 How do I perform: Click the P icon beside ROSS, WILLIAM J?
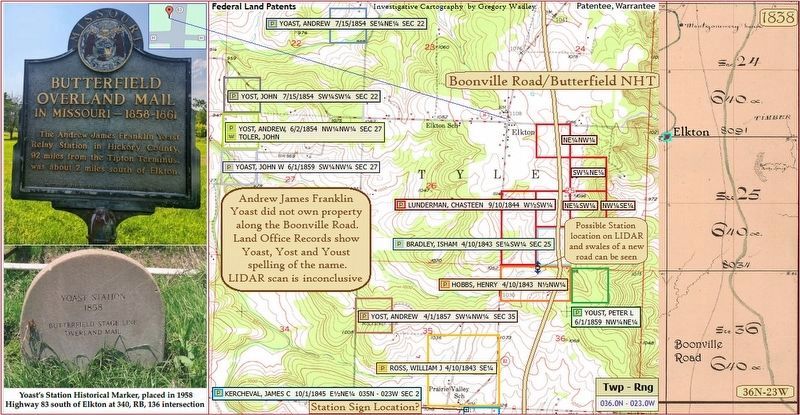coord(383,368)
